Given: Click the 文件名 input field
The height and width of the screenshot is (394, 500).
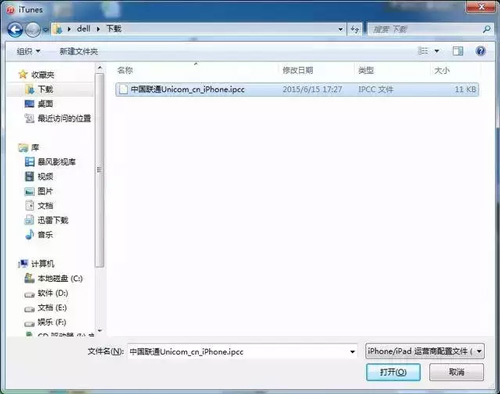Looking at the screenshot, I should 237,352.
